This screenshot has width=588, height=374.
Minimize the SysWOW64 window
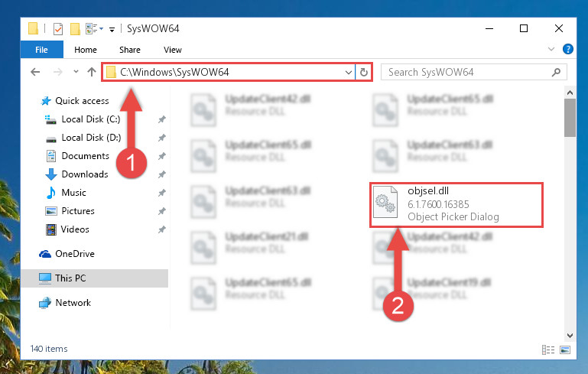(489, 28)
